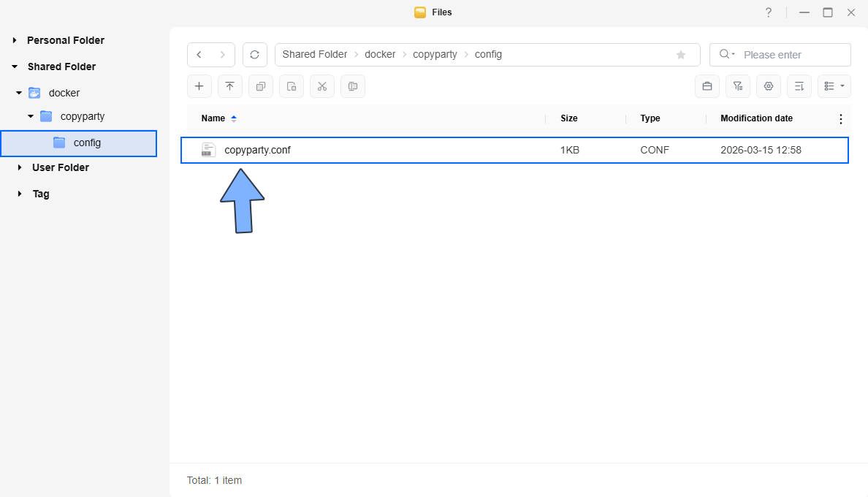
Task: Sort files by Modification date column
Action: 756,118
